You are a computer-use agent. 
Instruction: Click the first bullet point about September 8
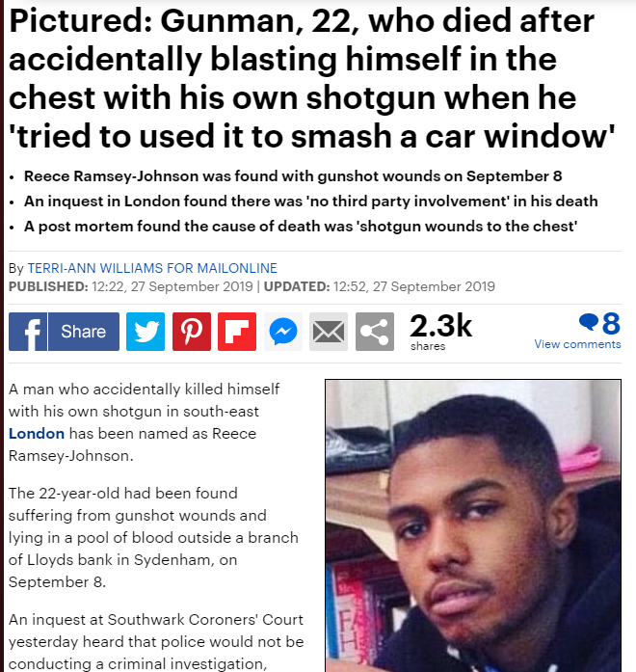coord(293,176)
